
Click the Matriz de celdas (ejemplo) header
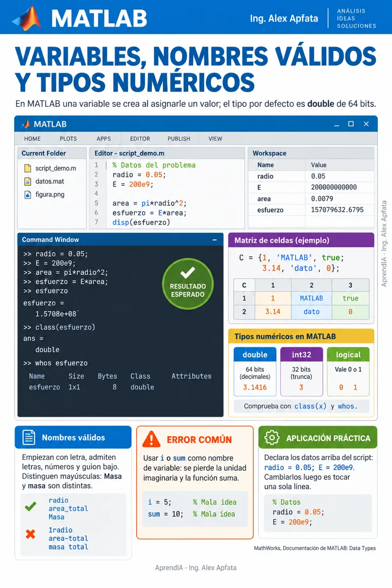click(301, 240)
